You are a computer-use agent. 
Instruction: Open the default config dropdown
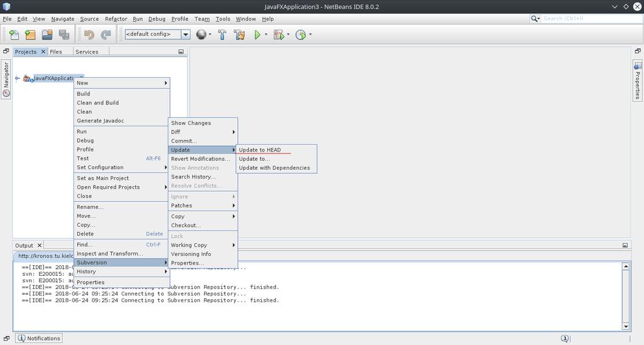186,35
